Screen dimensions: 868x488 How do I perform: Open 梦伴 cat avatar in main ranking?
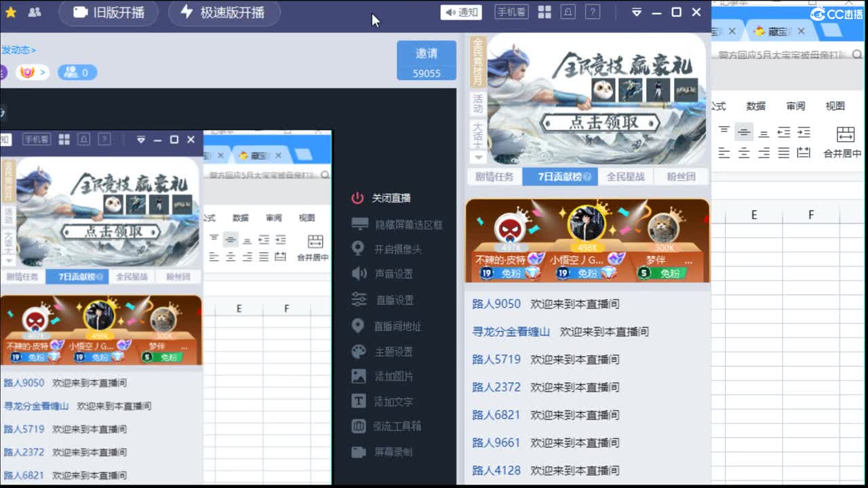[664, 229]
